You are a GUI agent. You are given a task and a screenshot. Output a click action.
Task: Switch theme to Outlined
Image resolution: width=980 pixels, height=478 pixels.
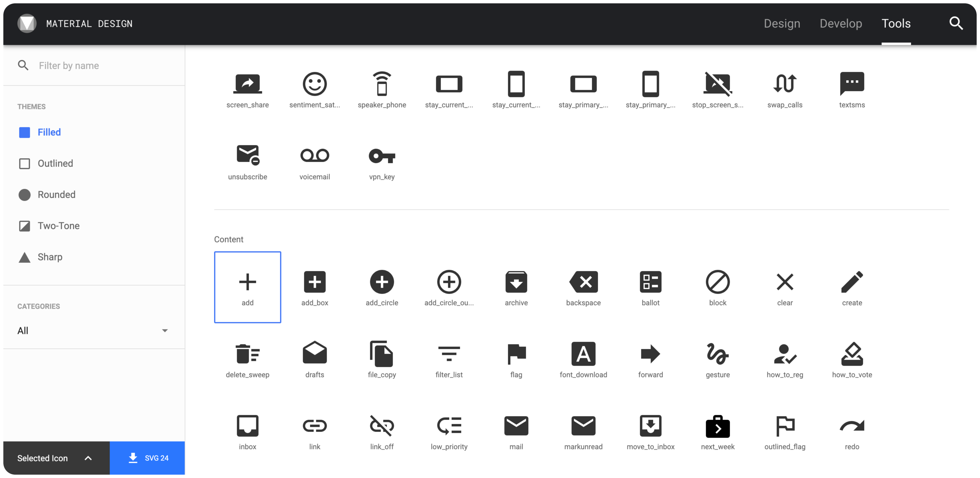[x=55, y=164]
